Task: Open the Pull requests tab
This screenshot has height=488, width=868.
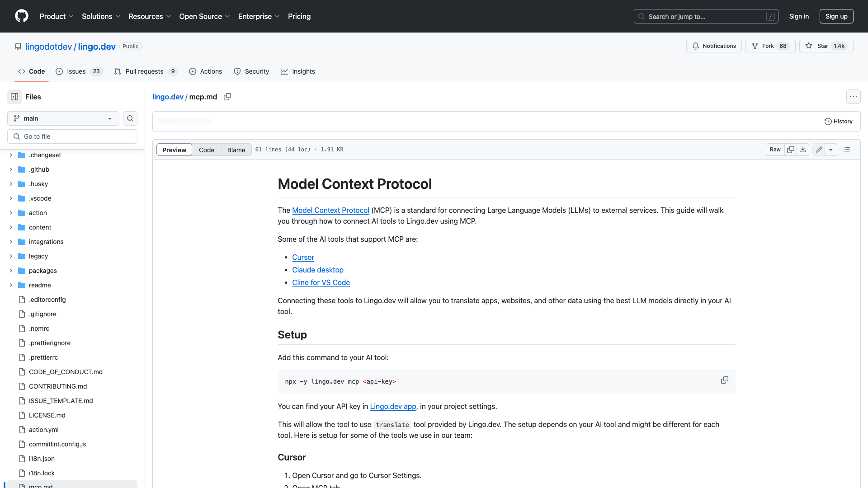Action: (145, 71)
